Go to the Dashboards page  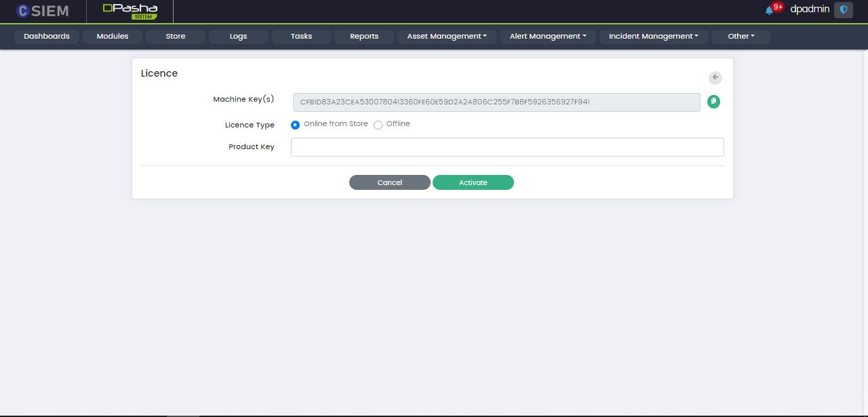(x=47, y=37)
